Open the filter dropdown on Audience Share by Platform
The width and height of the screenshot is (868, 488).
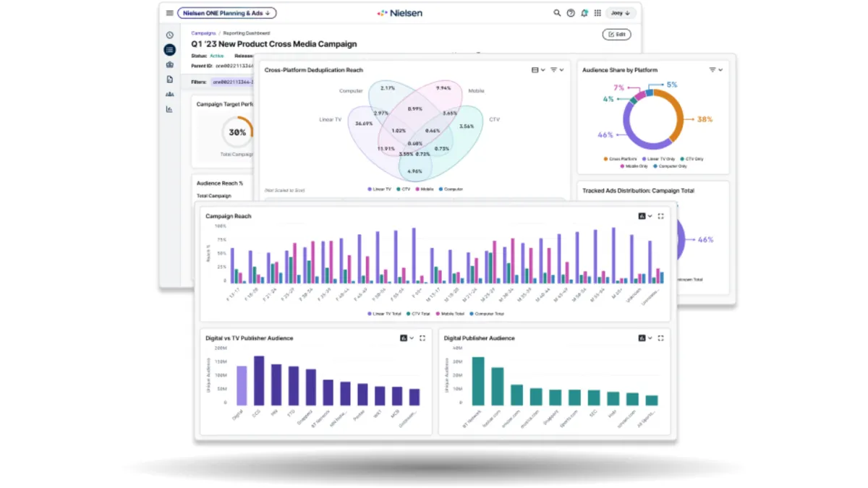pyautogui.click(x=715, y=69)
